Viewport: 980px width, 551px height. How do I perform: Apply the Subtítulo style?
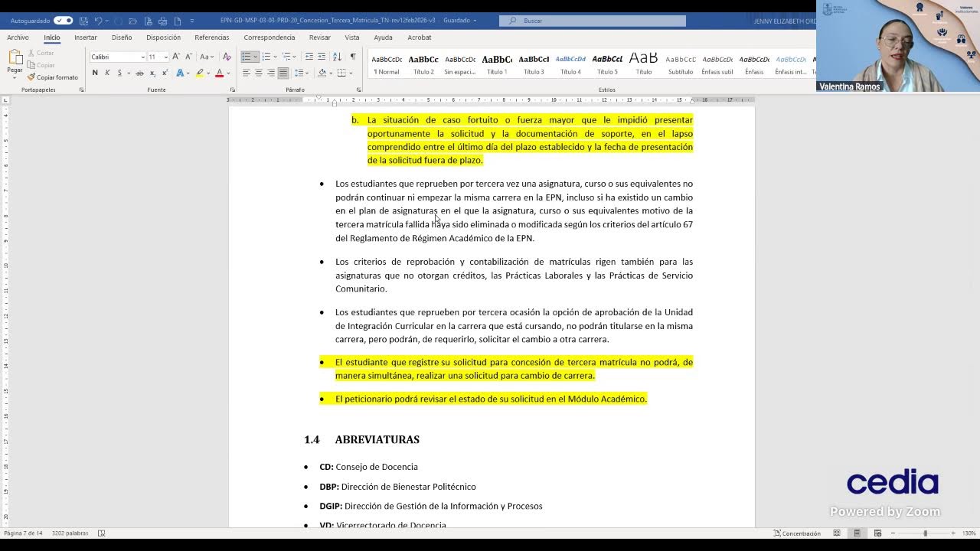[x=681, y=64]
